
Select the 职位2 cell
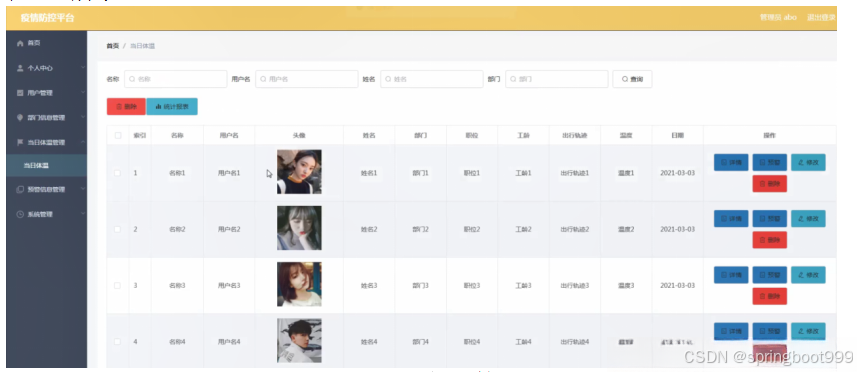(472, 229)
